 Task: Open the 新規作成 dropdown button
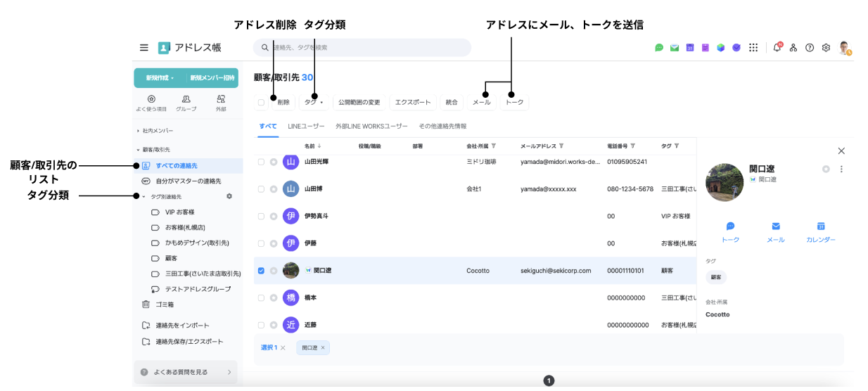tap(160, 78)
